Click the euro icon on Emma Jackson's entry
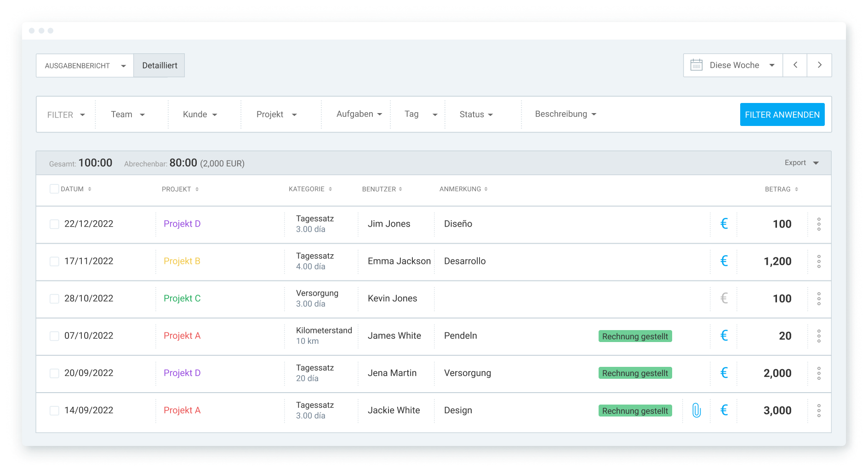Viewport: 868px width, 468px height. tap(724, 261)
